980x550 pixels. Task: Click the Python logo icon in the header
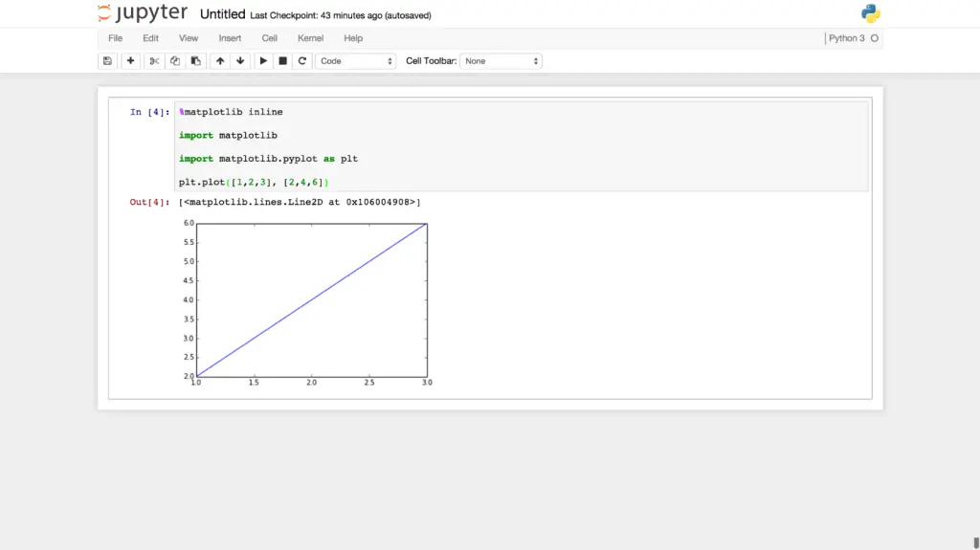coord(870,13)
